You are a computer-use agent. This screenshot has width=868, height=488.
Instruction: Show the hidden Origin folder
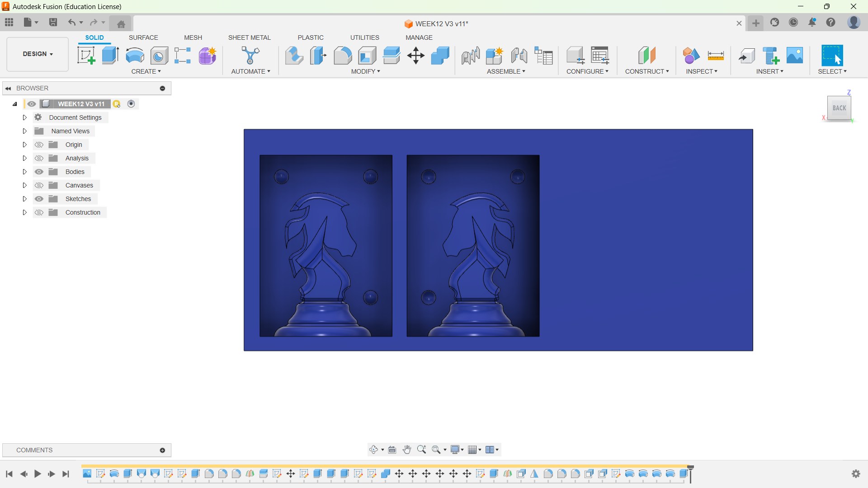(x=39, y=145)
